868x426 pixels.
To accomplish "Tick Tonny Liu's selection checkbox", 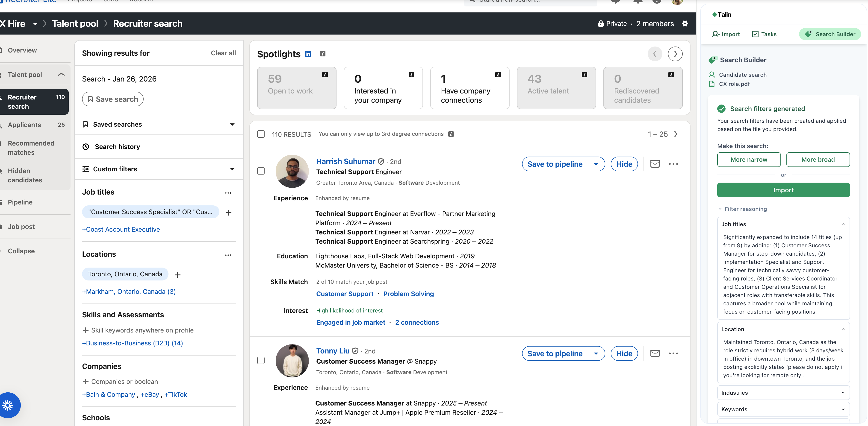I will [261, 361].
